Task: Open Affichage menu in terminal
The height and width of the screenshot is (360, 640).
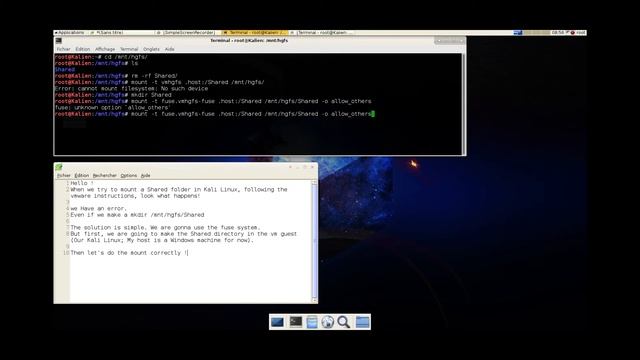Action: click(105, 49)
